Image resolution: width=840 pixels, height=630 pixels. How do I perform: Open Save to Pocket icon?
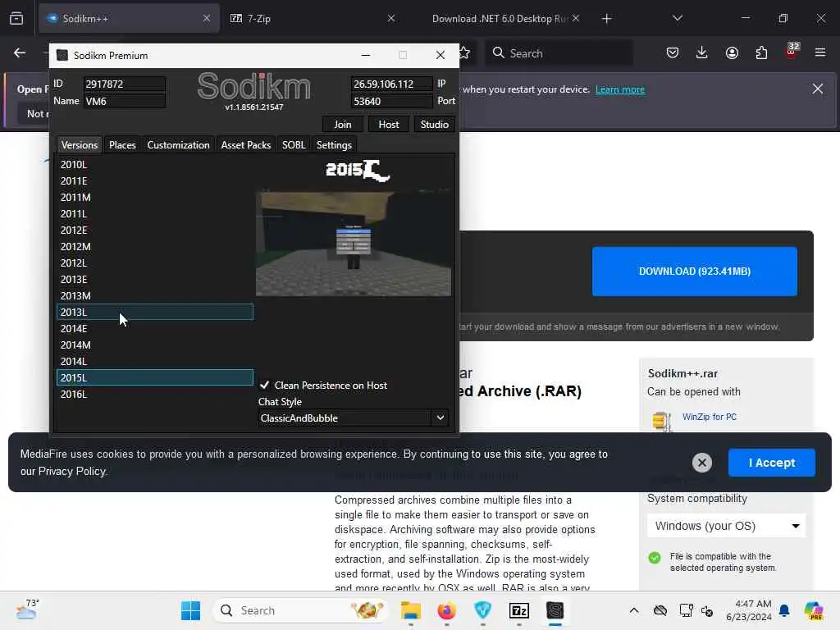(673, 52)
